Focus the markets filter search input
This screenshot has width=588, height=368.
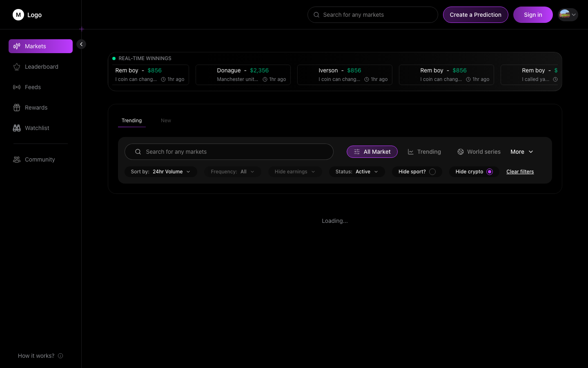pyautogui.click(x=229, y=152)
